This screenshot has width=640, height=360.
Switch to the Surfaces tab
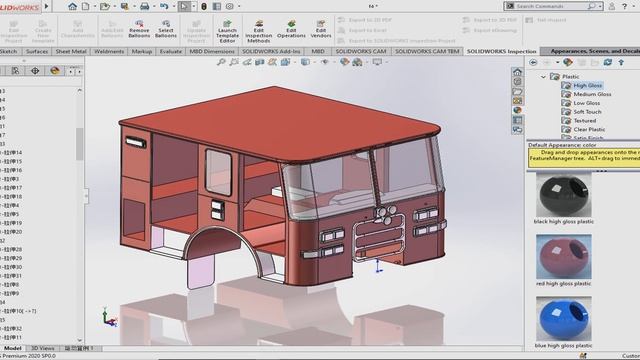point(37,51)
